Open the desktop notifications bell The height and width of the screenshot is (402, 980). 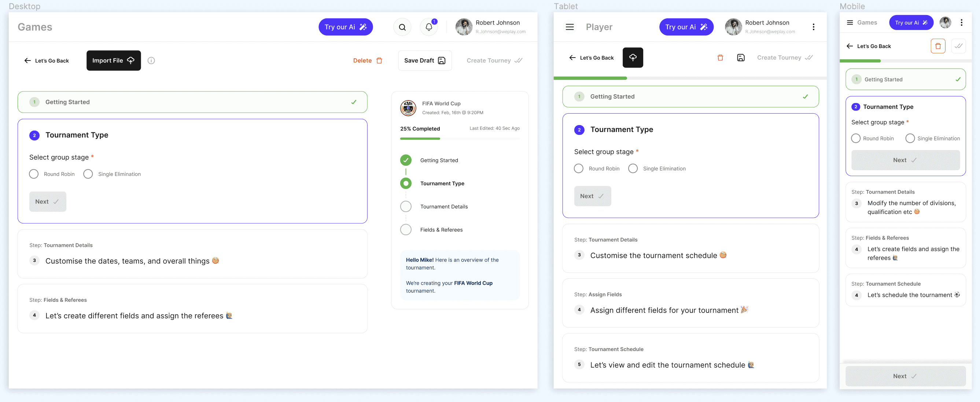click(x=429, y=27)
